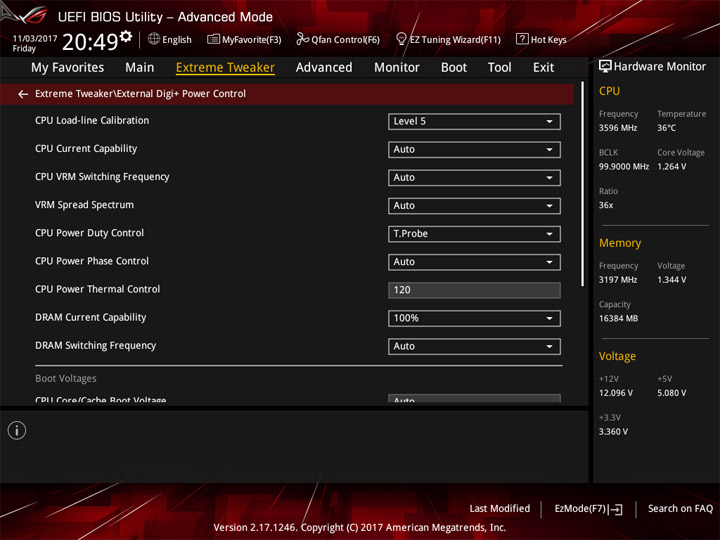Click the 3197 MHz memory frequency value
This screenshot has width=720, height=540.
[618, 280]
